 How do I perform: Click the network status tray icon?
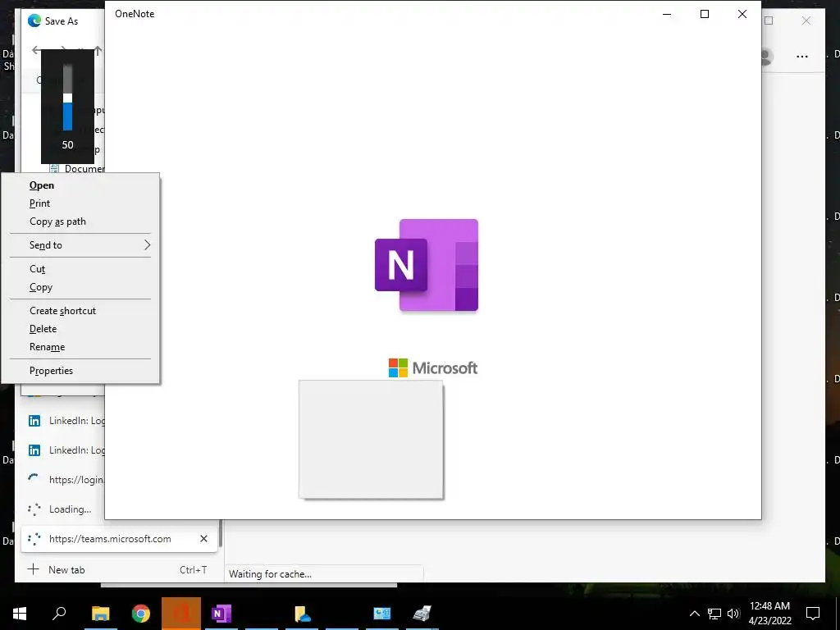pos(714,614)
